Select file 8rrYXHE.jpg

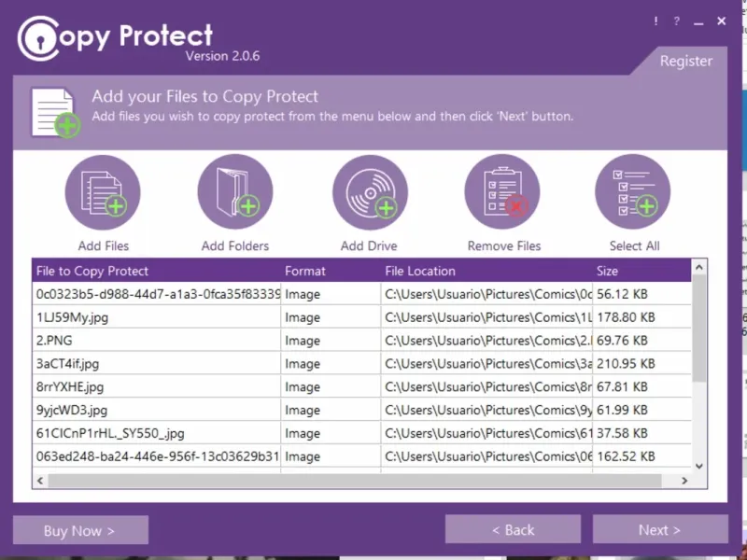tap(361, 386)
